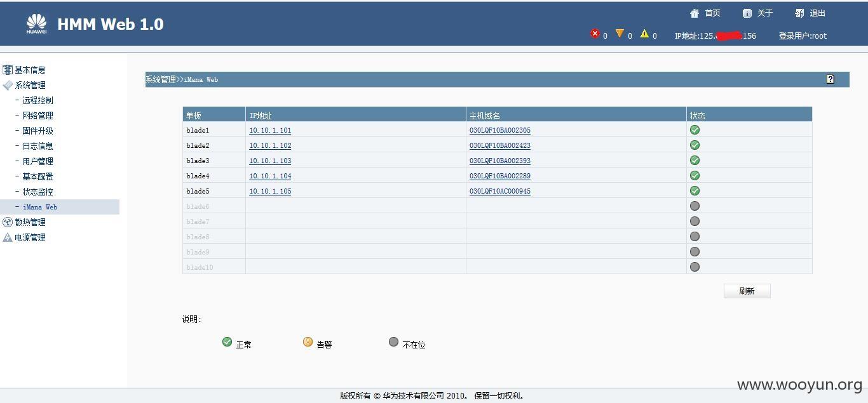Click blade6 gray absent status icon
This screenshot has width=868, height=403.
(x=695, y=206)
